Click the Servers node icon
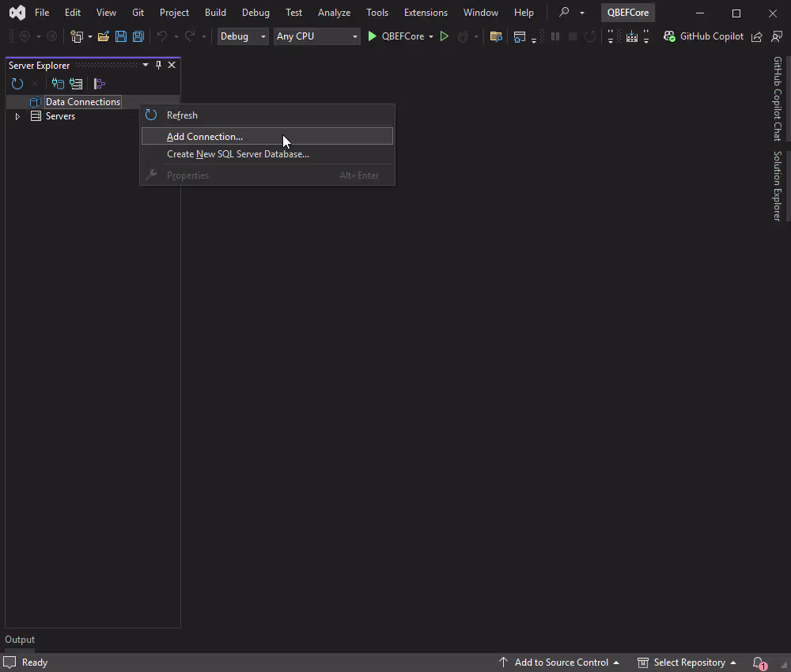 coord(36,116)
